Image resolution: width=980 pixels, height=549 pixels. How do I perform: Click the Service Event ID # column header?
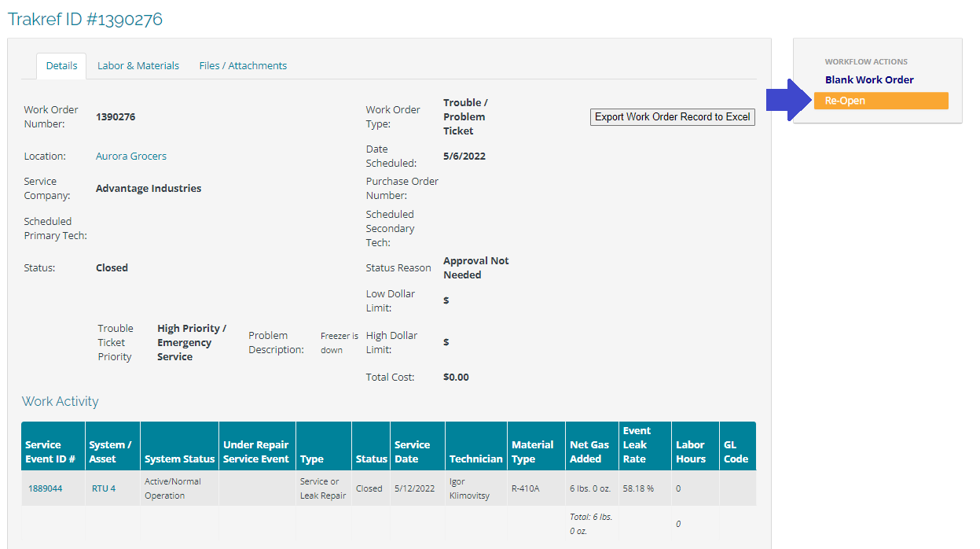pos(50,451)
